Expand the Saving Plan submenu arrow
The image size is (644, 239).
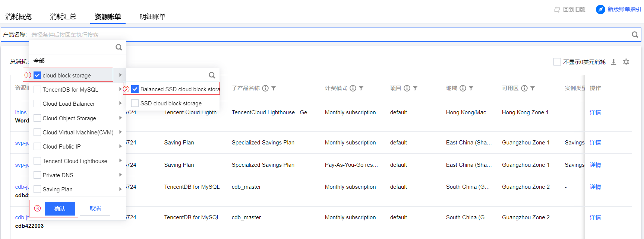(x=120, y=189)
